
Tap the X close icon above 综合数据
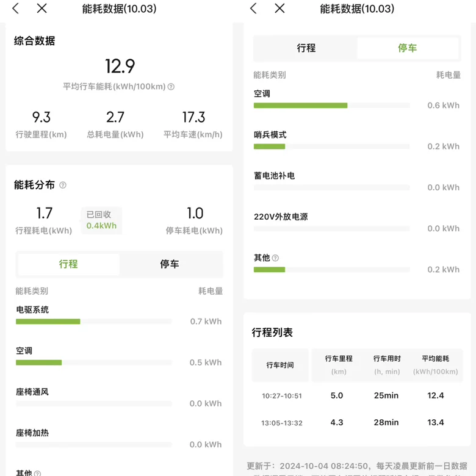click(41, 9)
